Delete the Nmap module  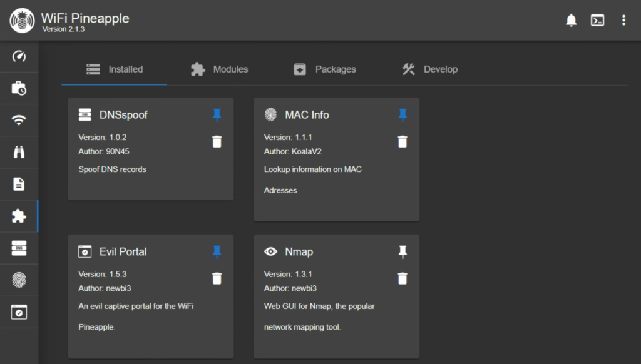tap(403, 278)
